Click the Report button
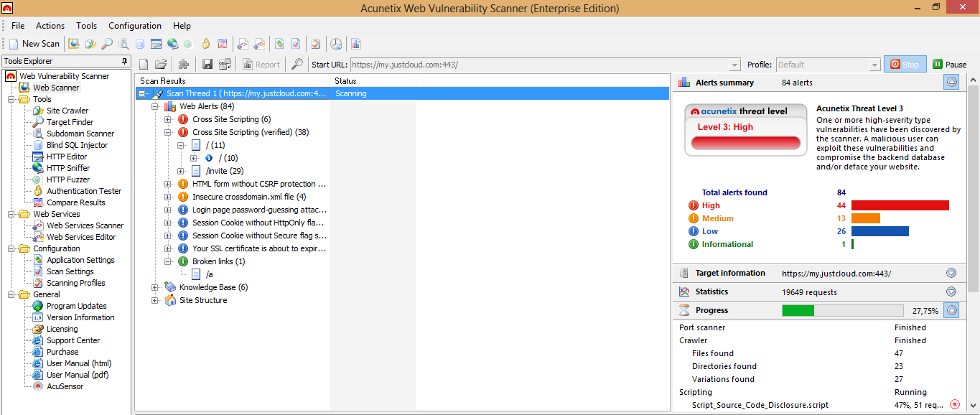 click(x=261, y=64)
